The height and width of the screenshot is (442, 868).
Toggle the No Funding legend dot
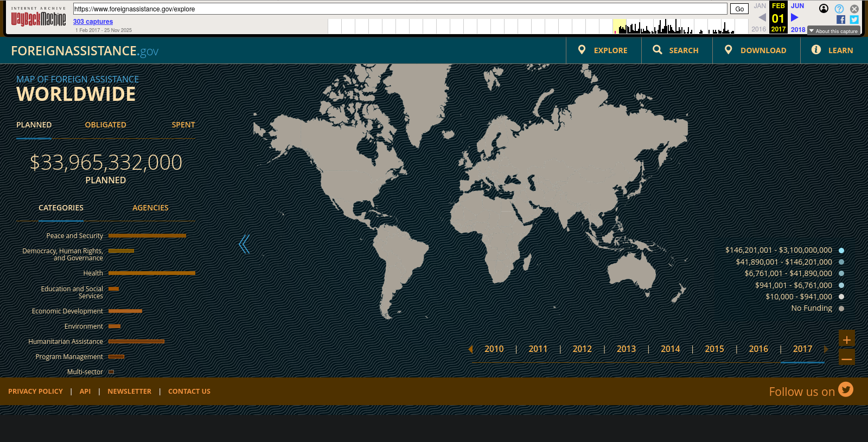click(841, 309)
